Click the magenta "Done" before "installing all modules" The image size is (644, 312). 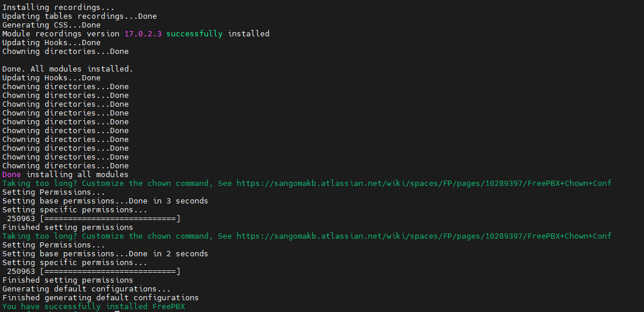[x=12, y=175]
